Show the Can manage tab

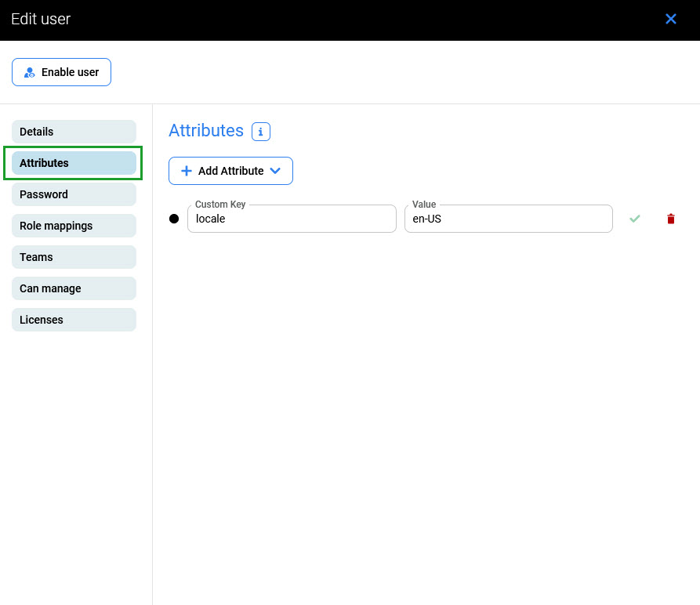(74, 288)
